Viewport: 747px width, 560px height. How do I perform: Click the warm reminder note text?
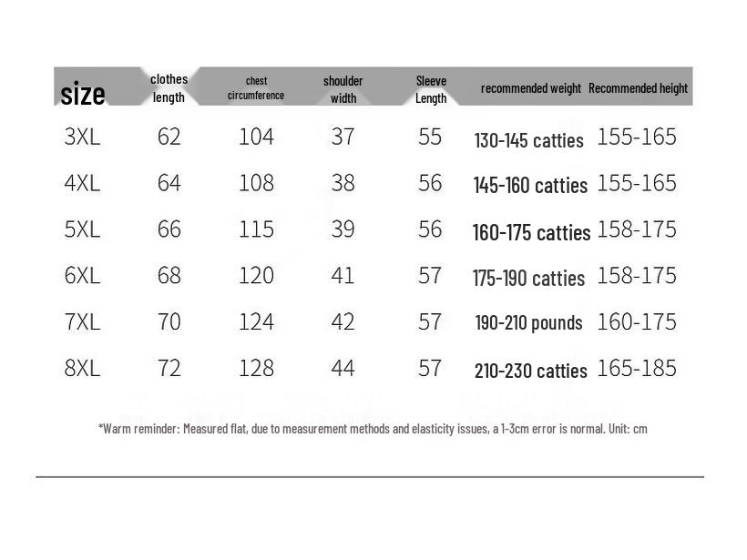point(373,428)
